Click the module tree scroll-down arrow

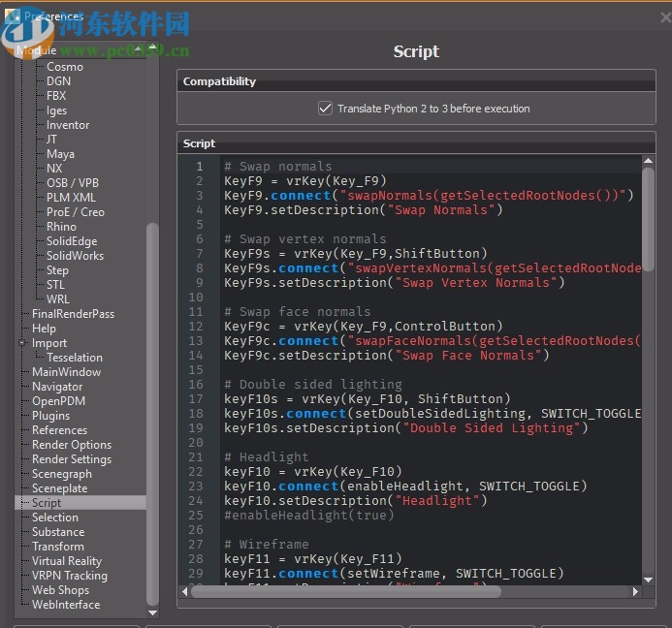[152, 612]
